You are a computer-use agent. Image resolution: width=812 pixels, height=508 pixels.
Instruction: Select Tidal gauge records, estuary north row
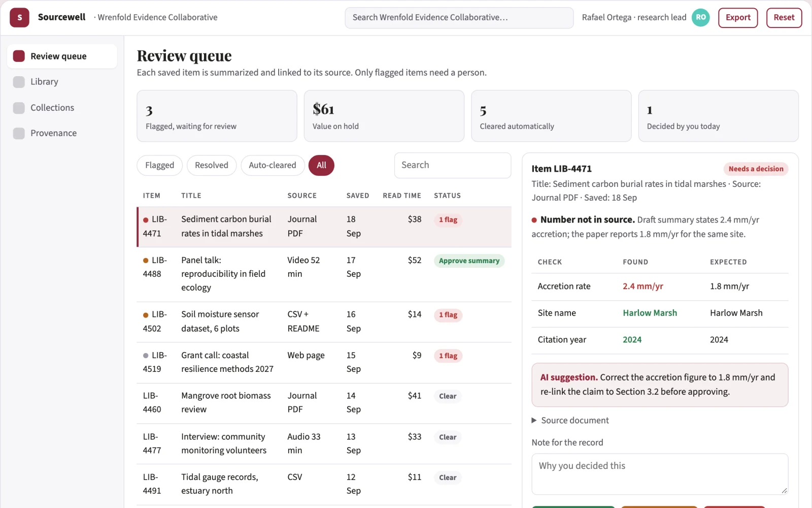click(324, 484)
